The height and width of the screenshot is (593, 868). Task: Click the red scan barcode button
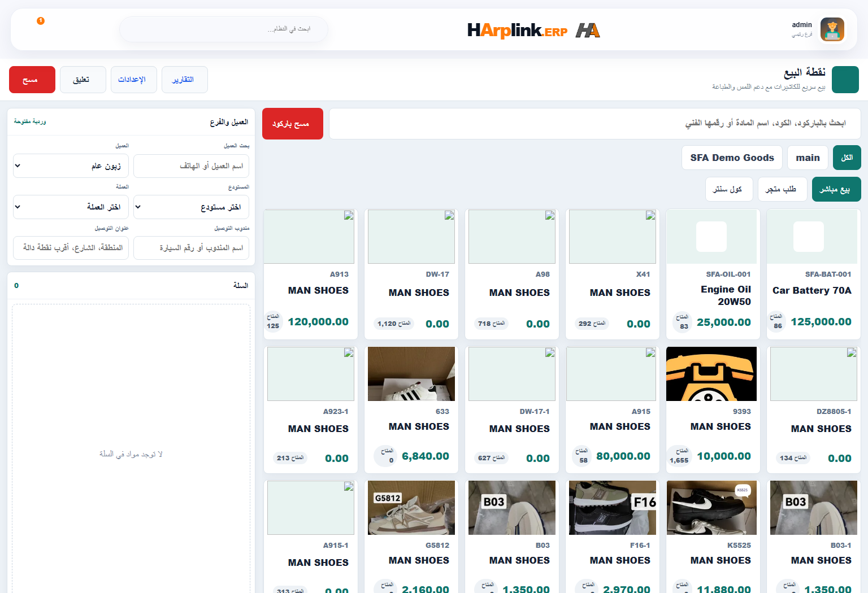(x=293, y=124)
